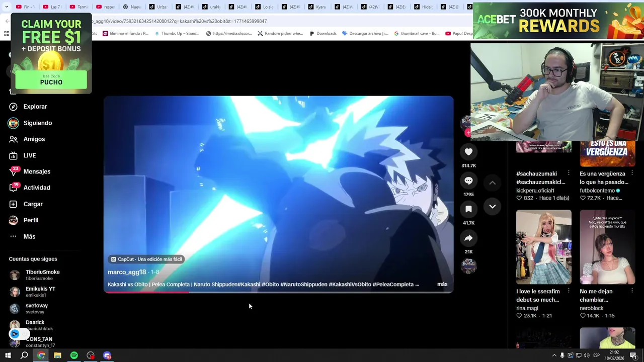Image resolution: width=644 pixels, height=362 pixels.
Task: Open Perfil in the sidebar
Action: (x=24, y=220)
